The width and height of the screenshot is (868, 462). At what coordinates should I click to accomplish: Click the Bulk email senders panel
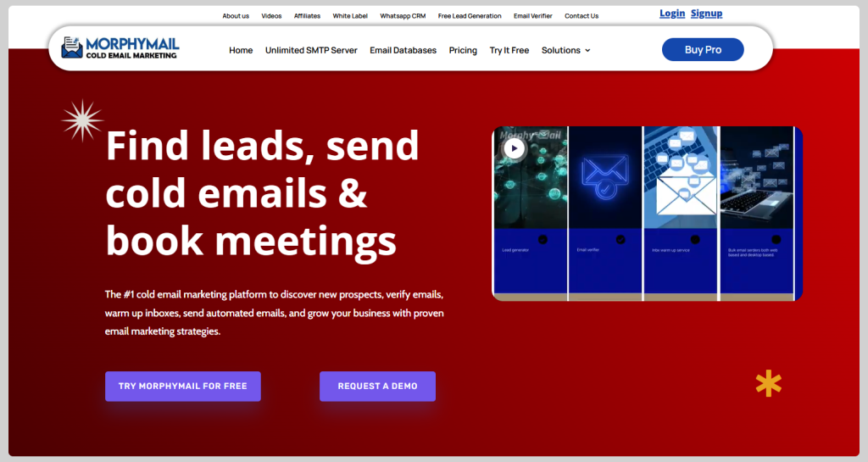757,214
